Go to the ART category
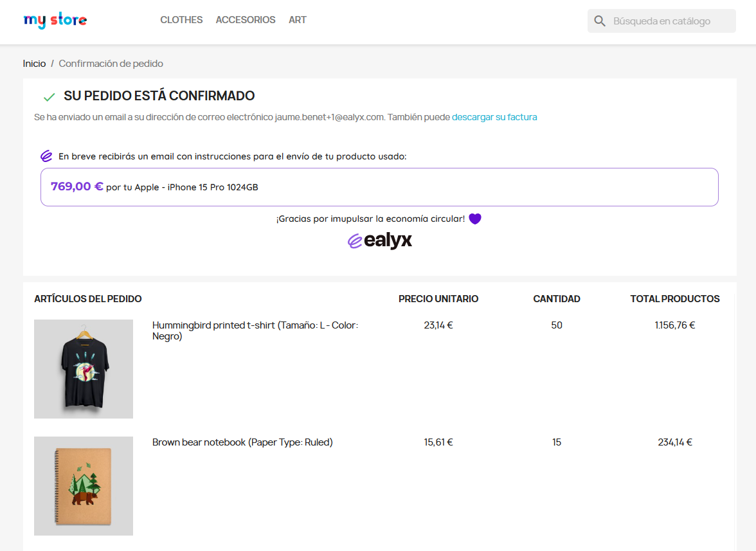Screen dimensions: 756x551 click(x=298, y=20)
